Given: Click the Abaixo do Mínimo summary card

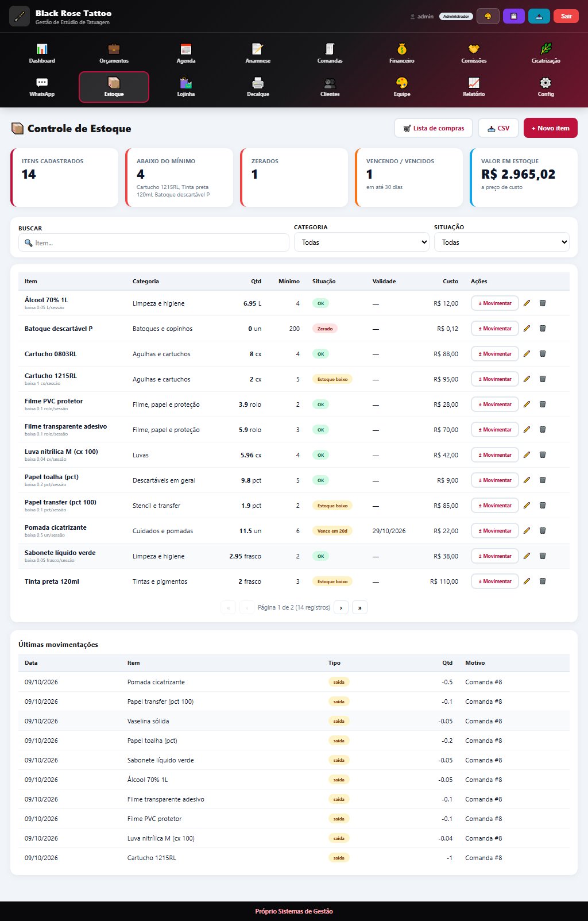Looking at the screenshot, I should coord(179,178).
